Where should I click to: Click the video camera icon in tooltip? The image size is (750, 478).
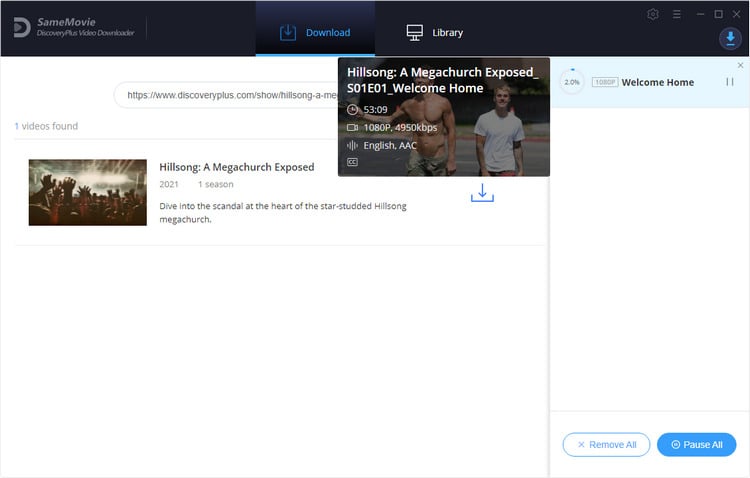point(352,127)
